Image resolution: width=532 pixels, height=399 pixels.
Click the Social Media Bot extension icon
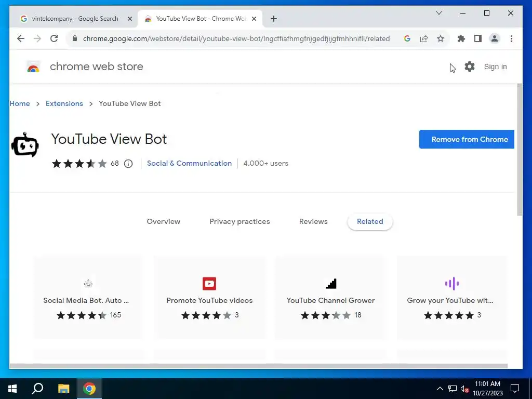tap(88, 283)
